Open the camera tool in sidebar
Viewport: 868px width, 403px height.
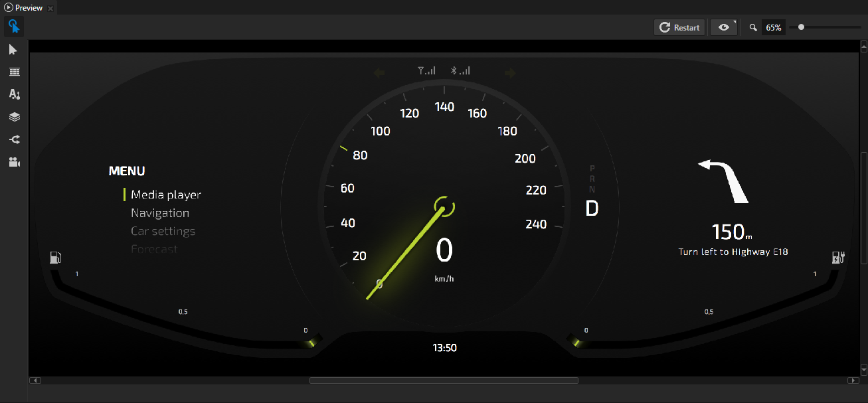click(x=14, y=162)
